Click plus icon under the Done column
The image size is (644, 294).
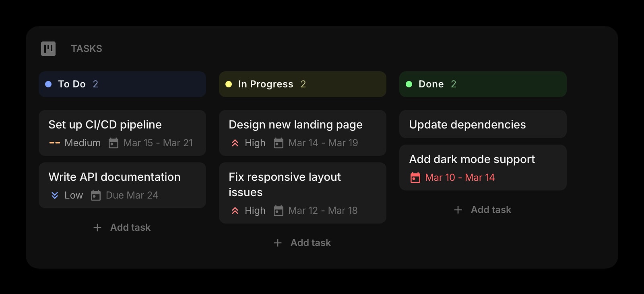click(x=458, y=210)
